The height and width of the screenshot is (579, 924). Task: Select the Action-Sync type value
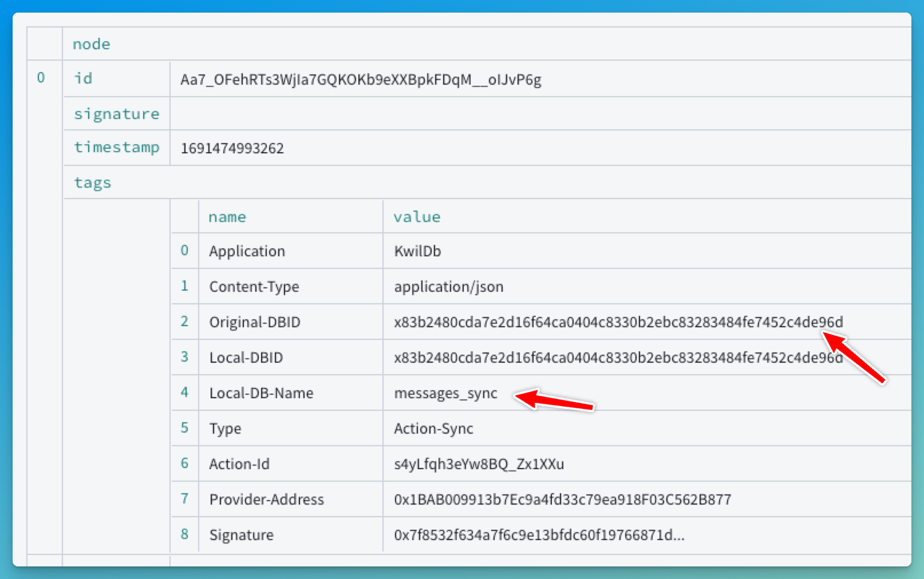coord(433,428)
